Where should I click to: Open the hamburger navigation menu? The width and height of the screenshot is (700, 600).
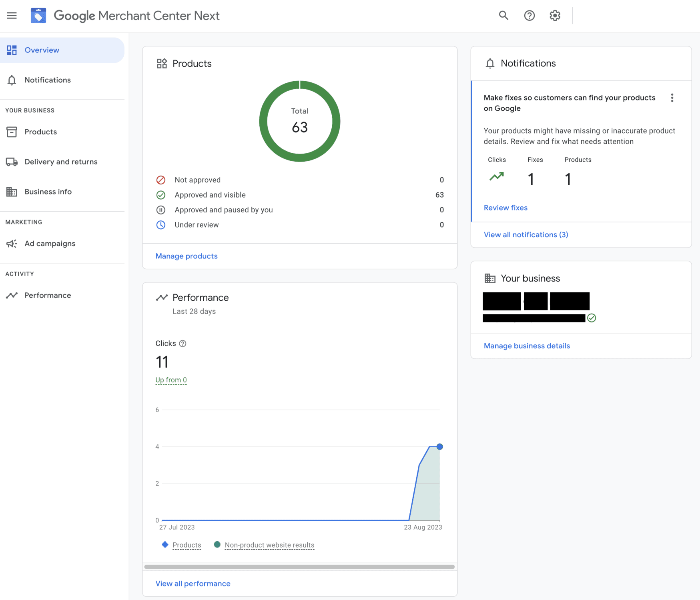(12, 16)
